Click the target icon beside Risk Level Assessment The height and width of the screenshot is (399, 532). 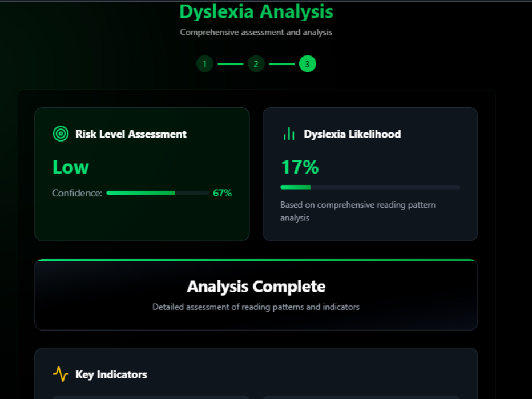pos(61,134)
